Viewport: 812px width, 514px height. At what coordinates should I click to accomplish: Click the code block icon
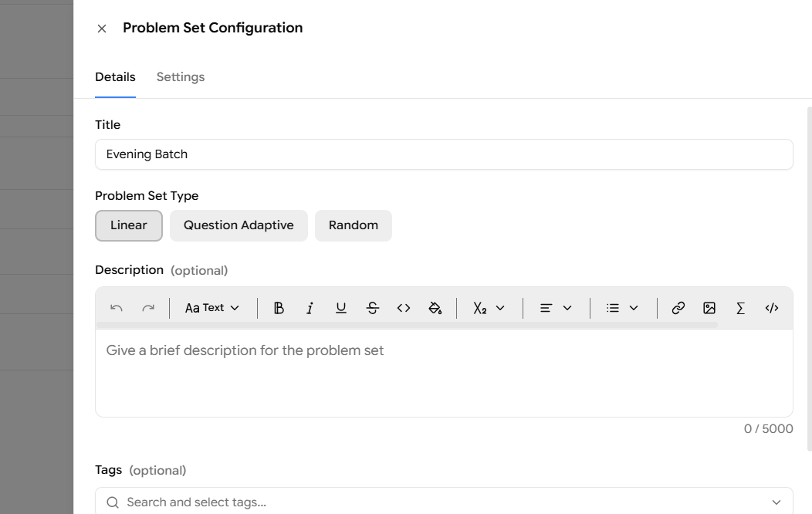pos(772,308)
